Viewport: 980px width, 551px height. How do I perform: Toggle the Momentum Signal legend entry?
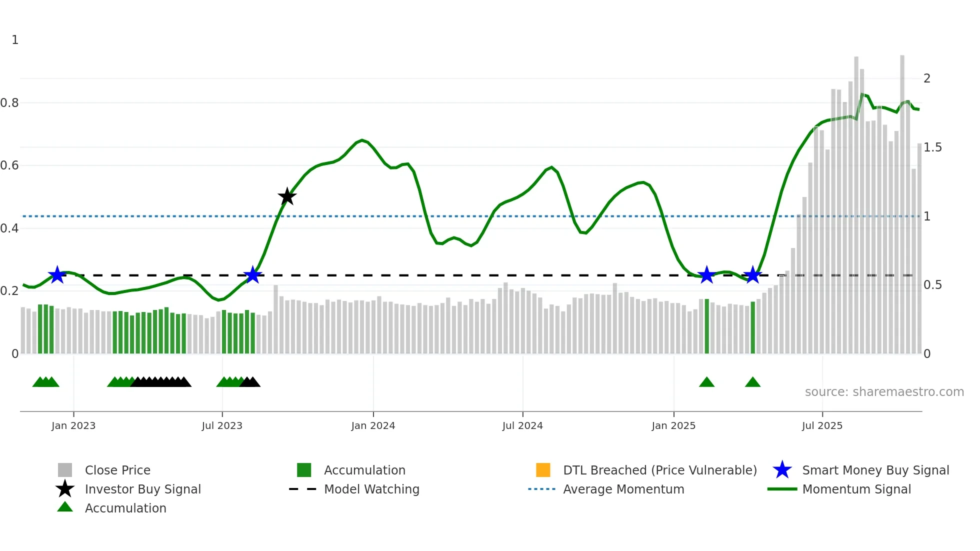tap(856, 489)
